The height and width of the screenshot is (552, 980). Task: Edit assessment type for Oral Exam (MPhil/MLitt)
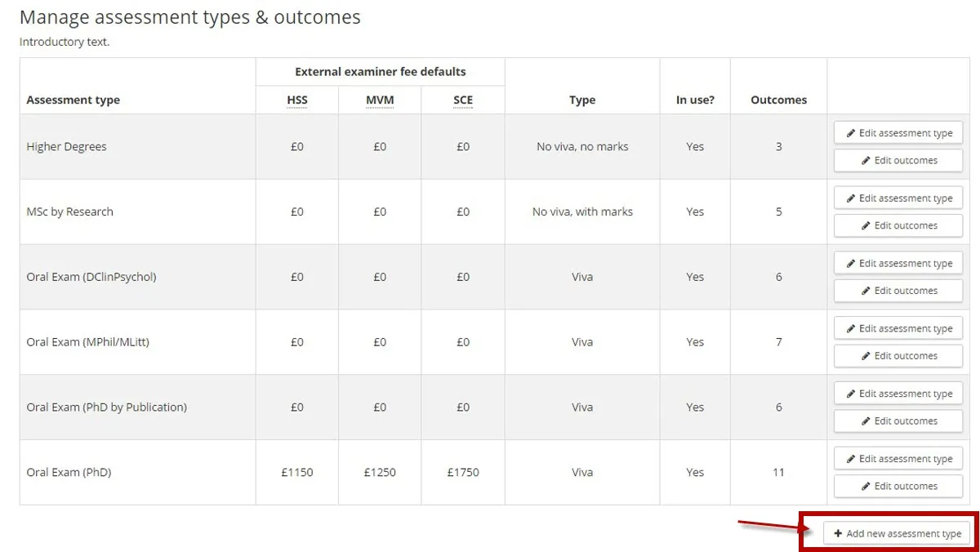pyautogui.click(x=898, y=327)
